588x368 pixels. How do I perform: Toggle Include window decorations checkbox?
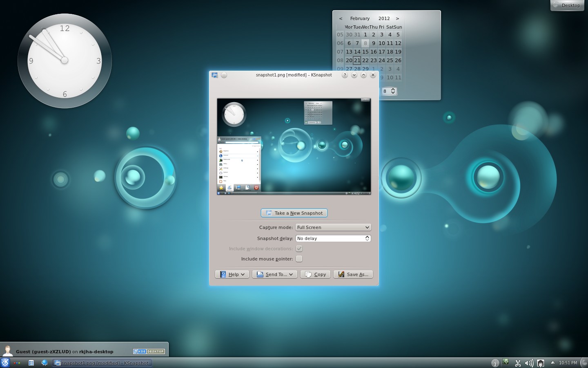(x=299, y=249)
